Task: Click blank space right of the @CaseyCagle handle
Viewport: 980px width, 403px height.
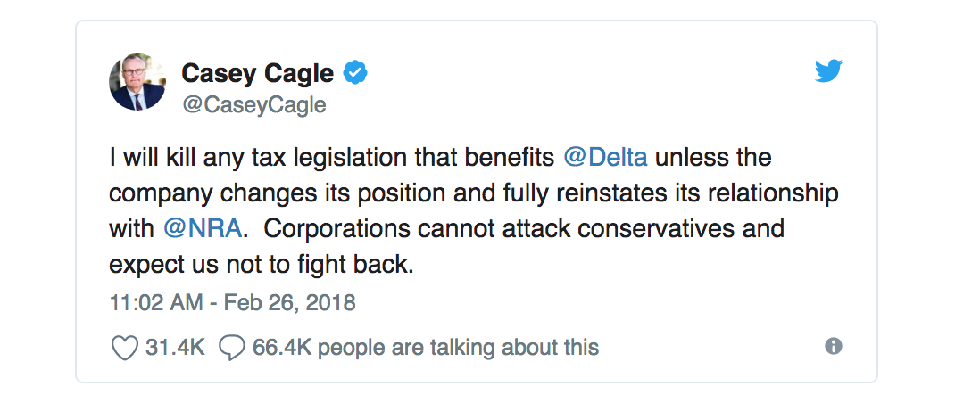Action: 536,104
